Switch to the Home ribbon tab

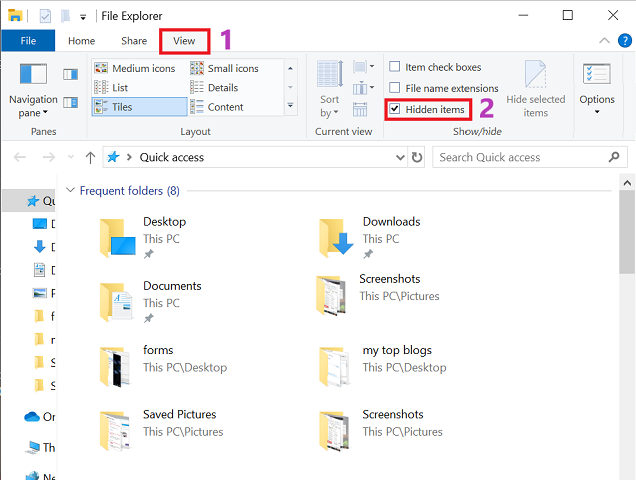tap(82, 41)
